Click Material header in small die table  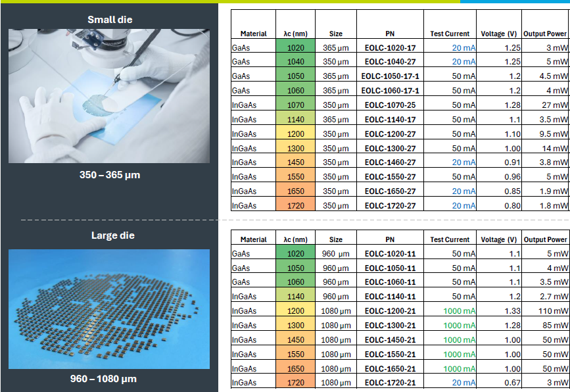click(x=253, y=34)
